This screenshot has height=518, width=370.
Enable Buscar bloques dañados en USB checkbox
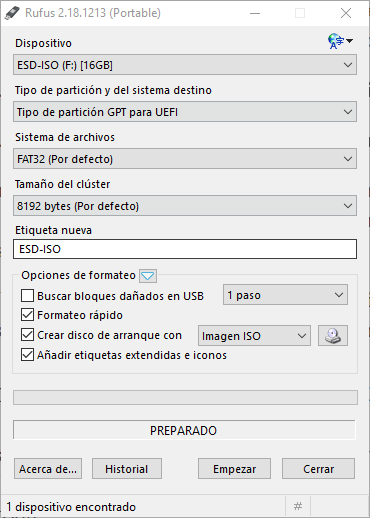point(27,296)
